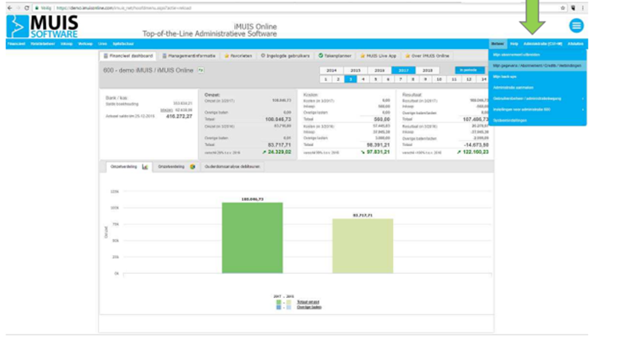Open Help menu
This screenshot has height=364, width=617.
[x=514, y=44]
